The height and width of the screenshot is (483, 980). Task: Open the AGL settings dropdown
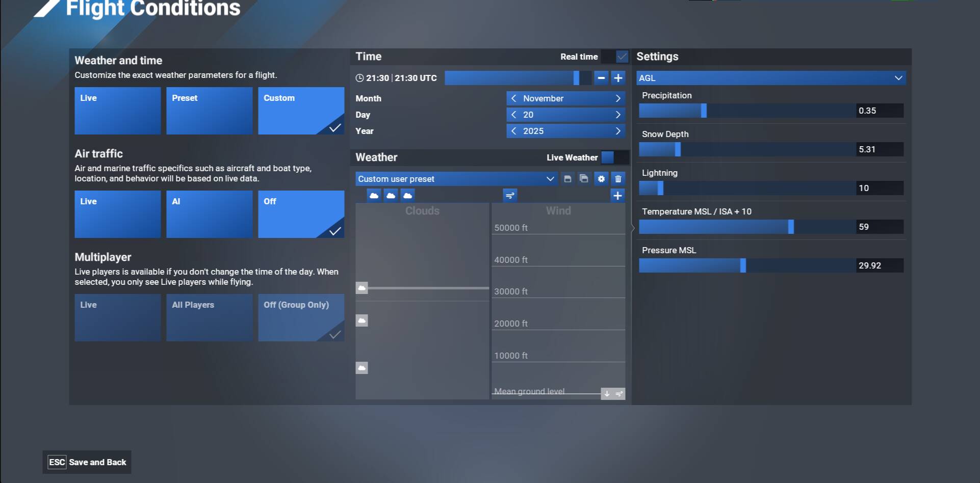click(771, 78)
